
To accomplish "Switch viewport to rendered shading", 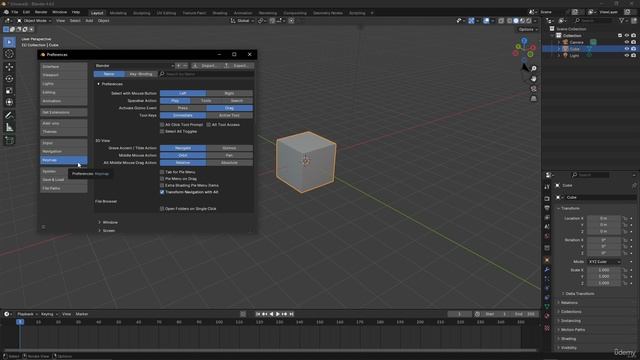I will click(529, 20).
